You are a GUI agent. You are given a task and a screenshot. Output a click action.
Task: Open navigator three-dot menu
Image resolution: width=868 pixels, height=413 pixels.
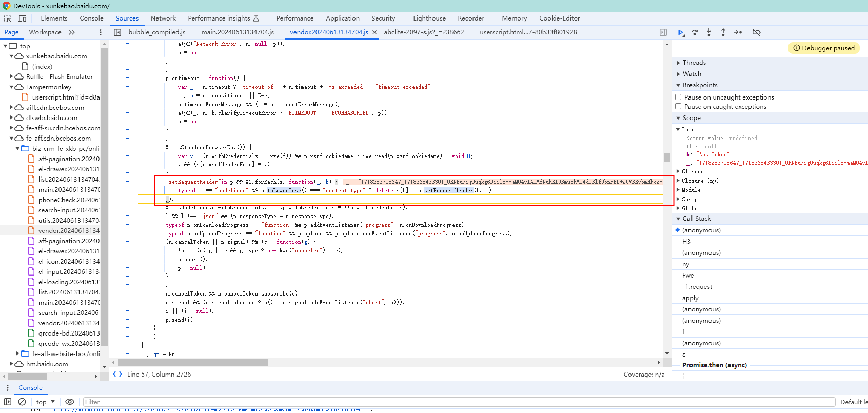pyautogui.click(x=101, y=32)
